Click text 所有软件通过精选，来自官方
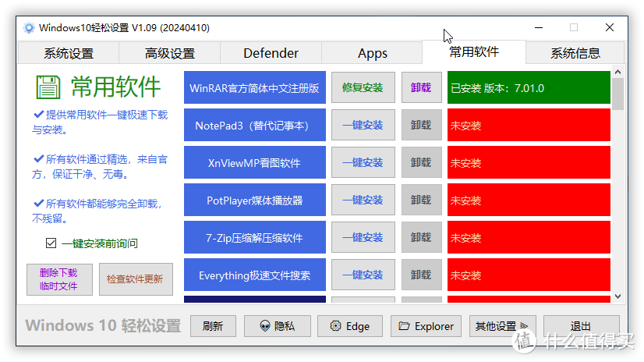Image resolution: width=644 pixels, height=362 pixels. click(x=101, y=166)
